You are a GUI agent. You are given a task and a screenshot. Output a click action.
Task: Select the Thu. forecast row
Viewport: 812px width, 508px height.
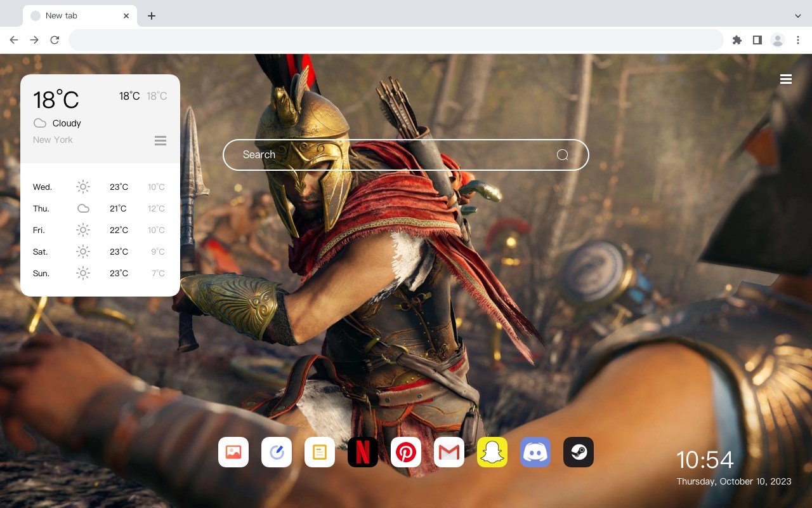pyautogui.click(x=100, y=208)
